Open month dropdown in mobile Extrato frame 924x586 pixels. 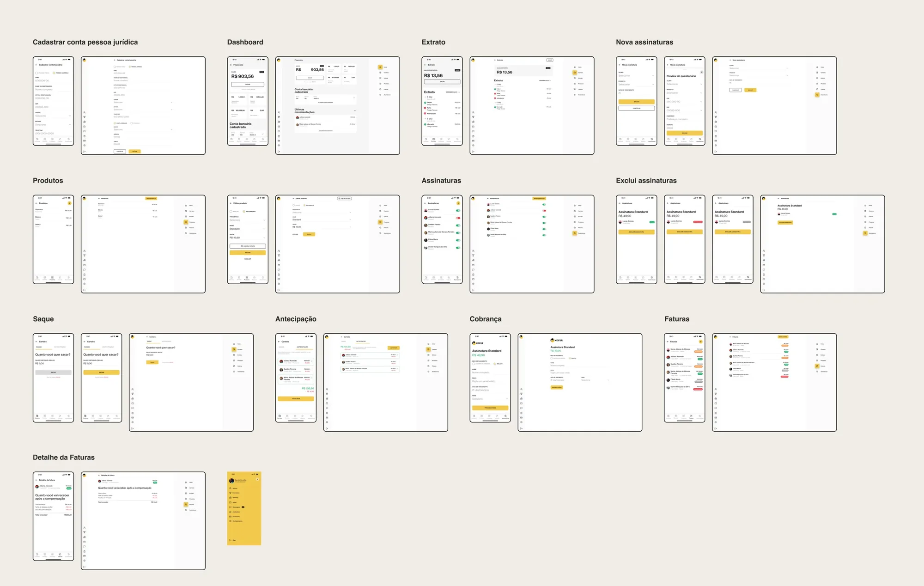coord(453,92)
